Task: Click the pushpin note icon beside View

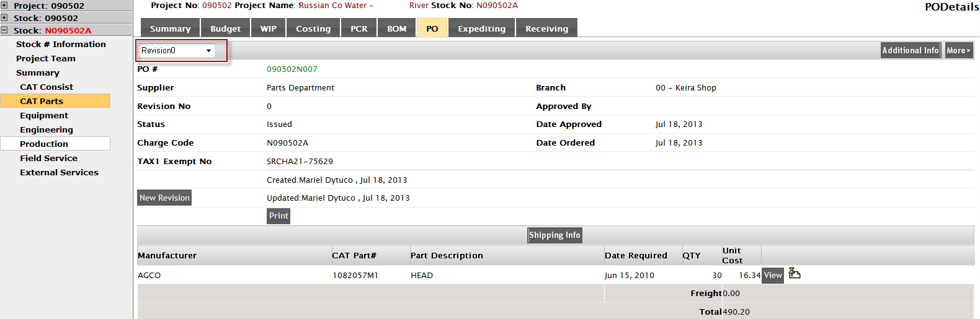Action: (x=795, y=274)
